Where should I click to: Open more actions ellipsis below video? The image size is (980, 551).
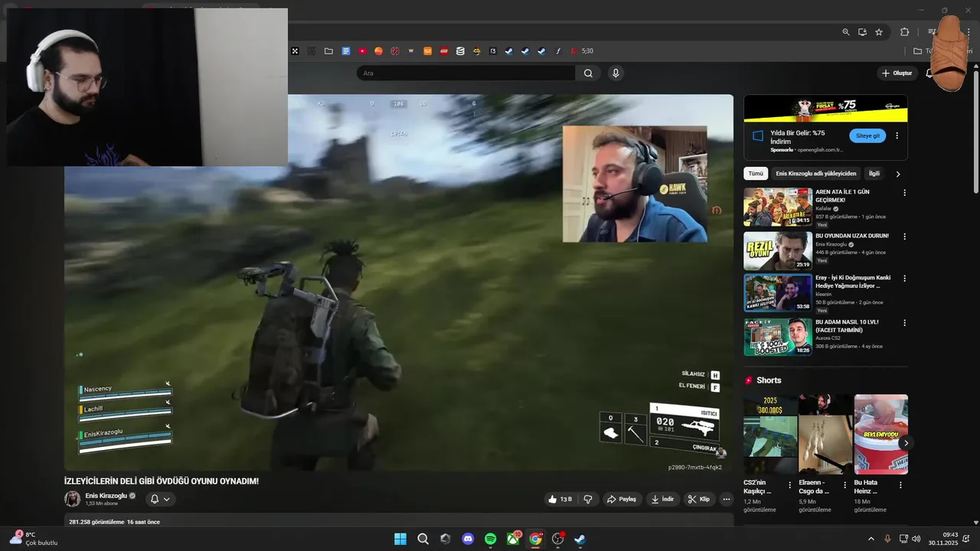[x=727, y=499]
